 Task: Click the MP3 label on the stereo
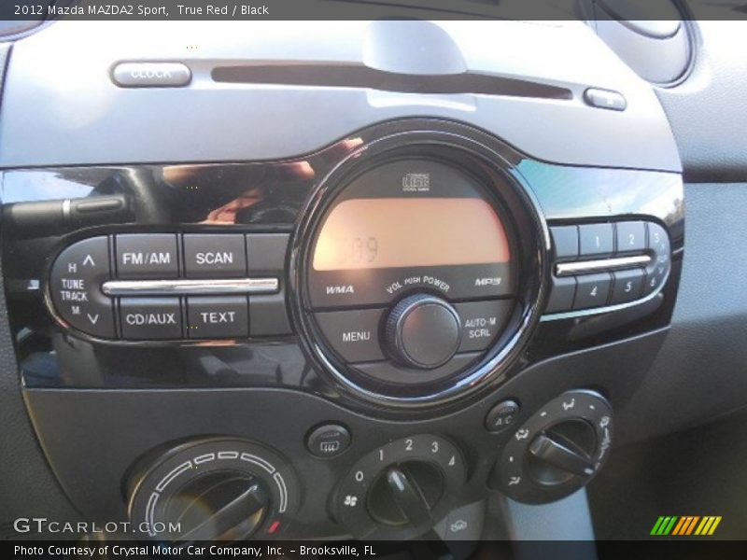tap(487, 282)
